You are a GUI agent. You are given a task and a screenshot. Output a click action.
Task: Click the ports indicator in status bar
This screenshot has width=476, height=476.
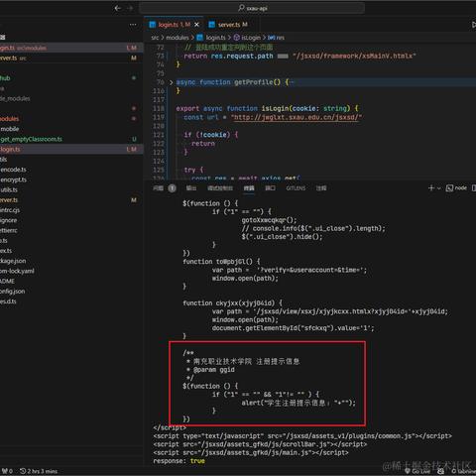coord(7,471)
